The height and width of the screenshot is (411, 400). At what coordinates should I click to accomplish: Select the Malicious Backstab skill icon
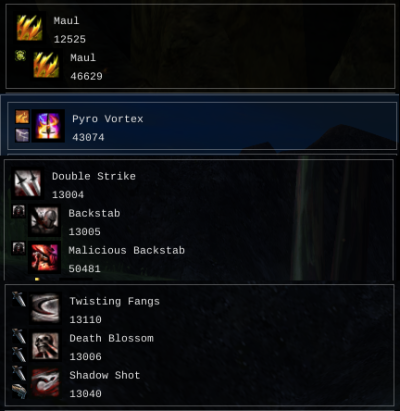coord(44,257)
